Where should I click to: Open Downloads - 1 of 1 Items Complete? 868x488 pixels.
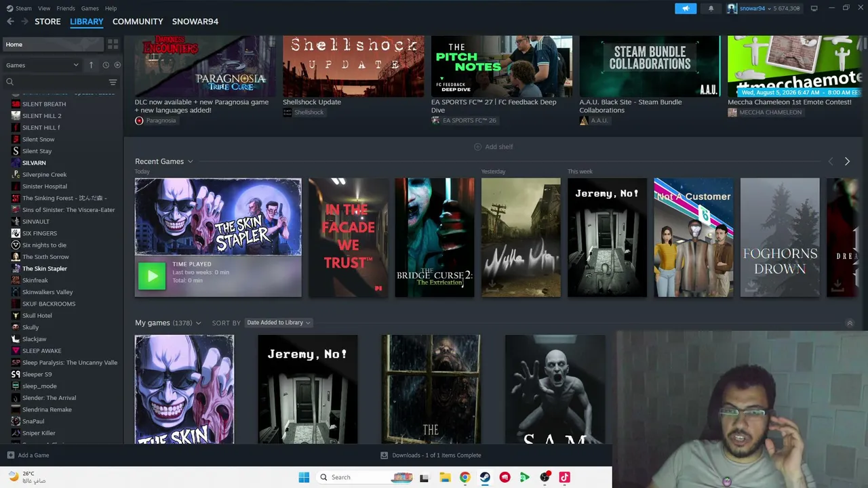[431, 455]
